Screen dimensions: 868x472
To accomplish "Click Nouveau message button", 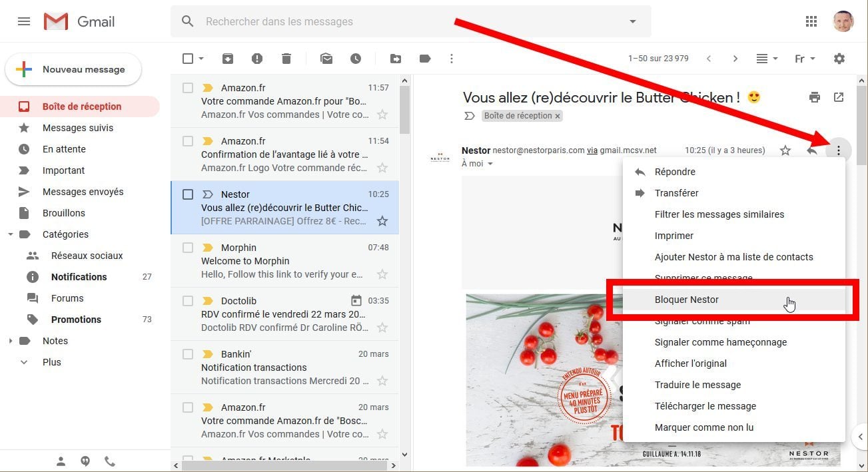I will tap(73, 69).
